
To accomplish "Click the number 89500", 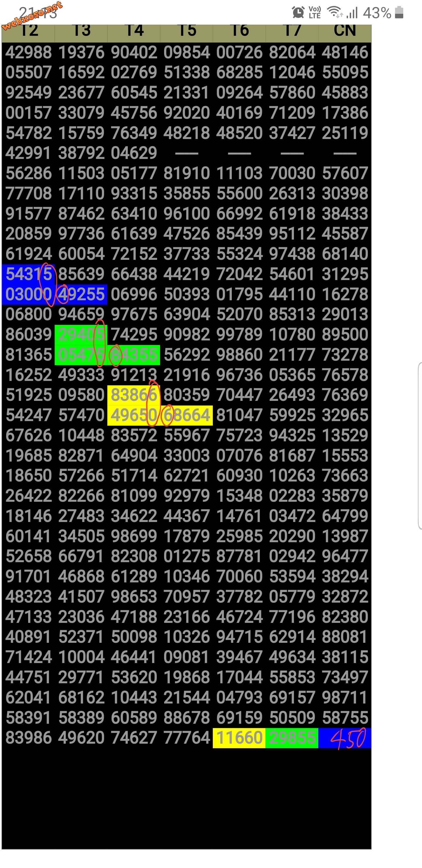I will click(x=345, y=335).
